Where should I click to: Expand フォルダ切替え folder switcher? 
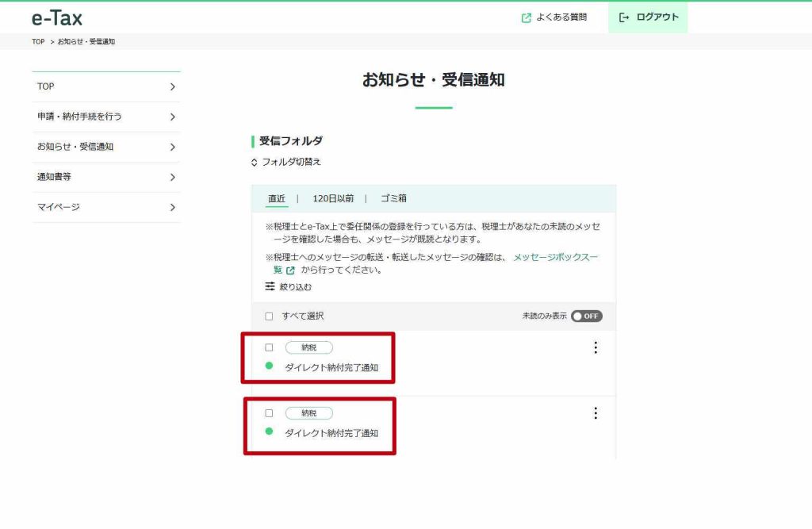point(286,162)
